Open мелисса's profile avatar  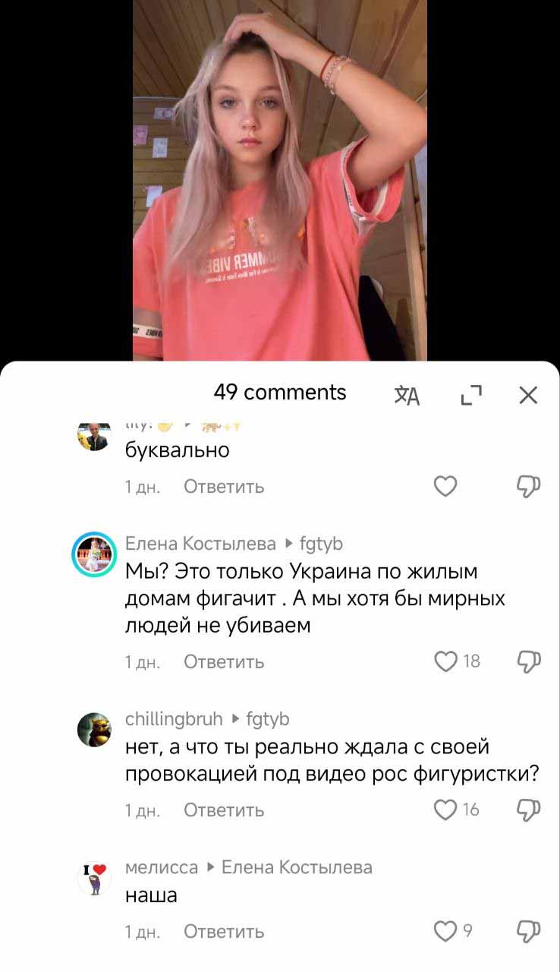[94, 878]
